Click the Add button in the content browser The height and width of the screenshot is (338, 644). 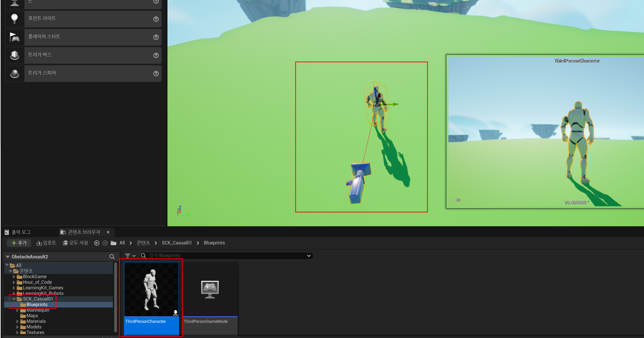click(x=19, y=243)
